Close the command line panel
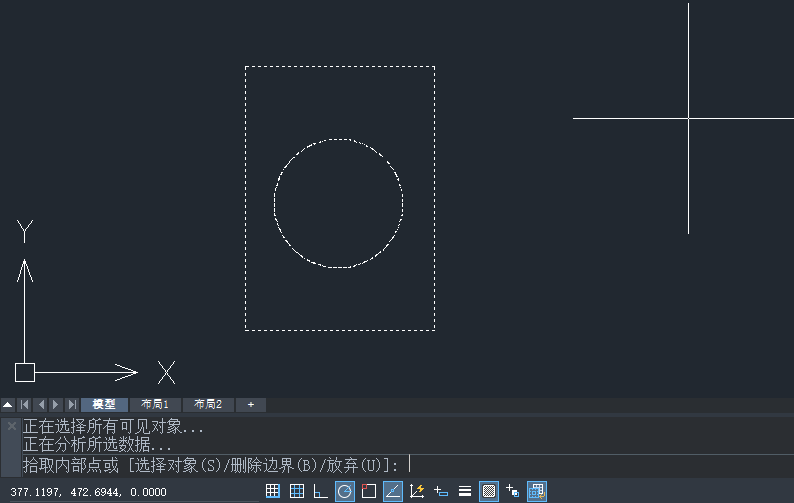Screen dimensions: 794x503 [12, 426]
